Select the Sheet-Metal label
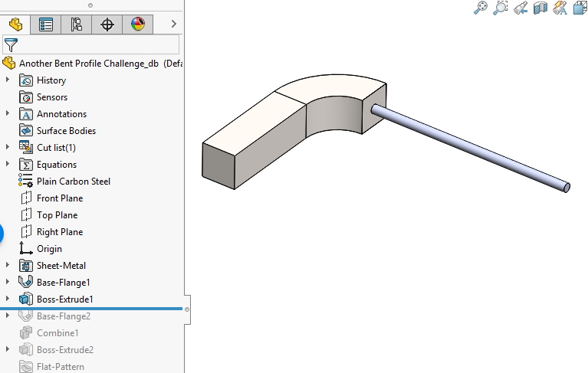 pyautogui.click(x=61, y=266)
